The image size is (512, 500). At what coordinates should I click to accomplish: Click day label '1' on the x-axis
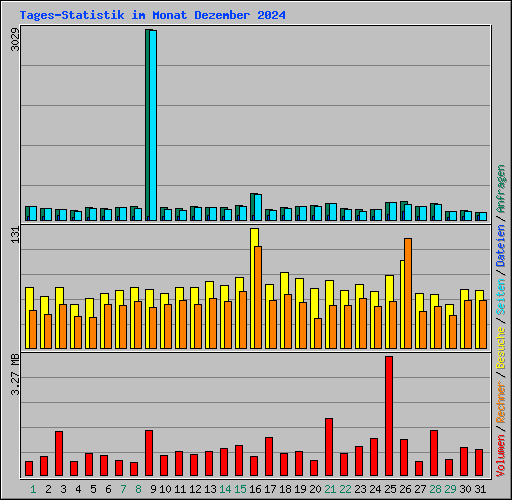click(33, 489)
